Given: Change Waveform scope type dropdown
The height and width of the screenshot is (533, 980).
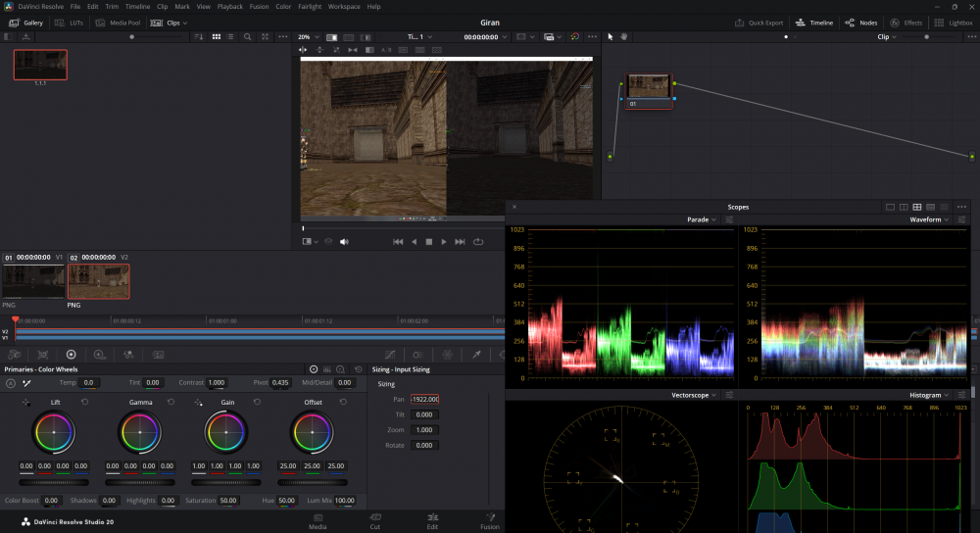Looking at the screenshot, I should [929, 219].
